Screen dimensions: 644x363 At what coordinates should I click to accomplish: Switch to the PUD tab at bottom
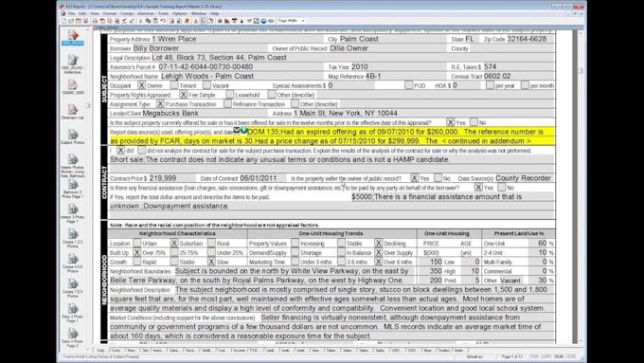click(254, 351)
